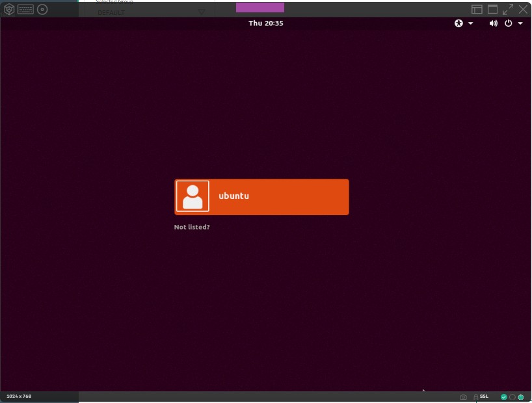Click the SSL padlock icon
Viewport: 532px width, 403px height.
click(x=475, y=396)
